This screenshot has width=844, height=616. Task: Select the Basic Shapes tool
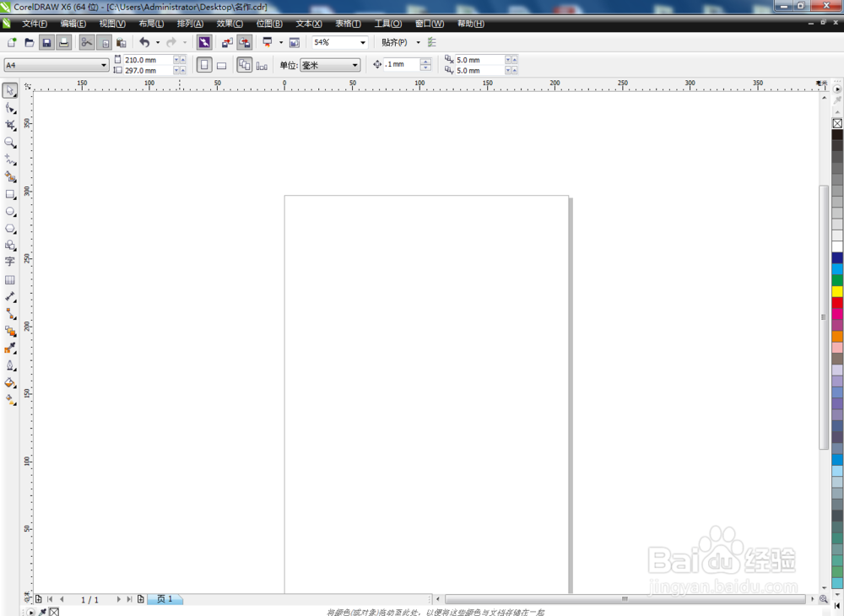pos(10,246)
